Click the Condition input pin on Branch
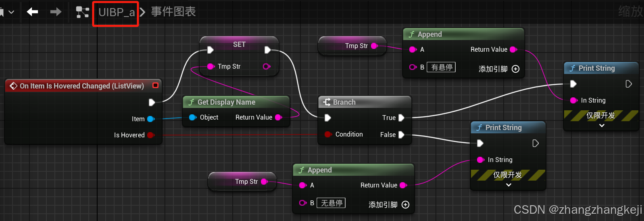The width and height of the screenshot is (644, 221). pos(328,134)
